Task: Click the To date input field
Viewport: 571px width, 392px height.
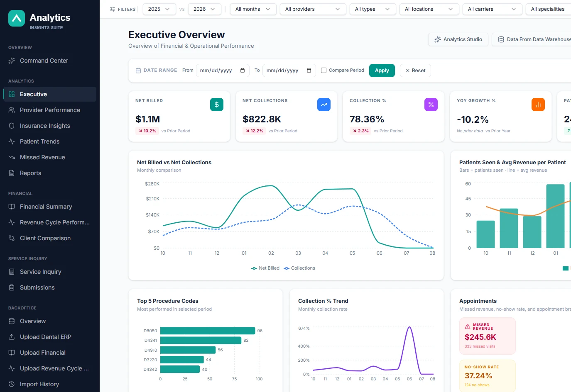Action: tap(289, 71)
